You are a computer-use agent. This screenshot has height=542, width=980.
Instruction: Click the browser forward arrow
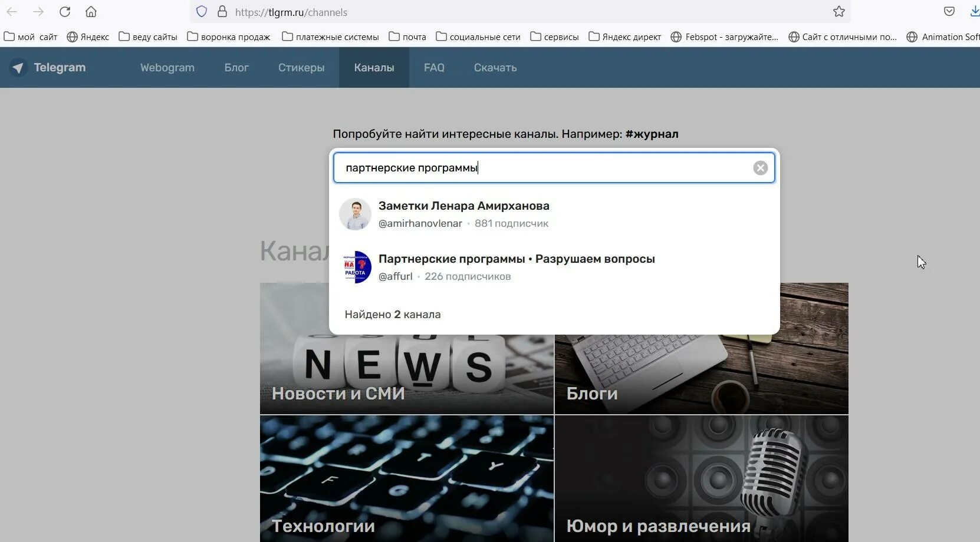tap(38, 12)
